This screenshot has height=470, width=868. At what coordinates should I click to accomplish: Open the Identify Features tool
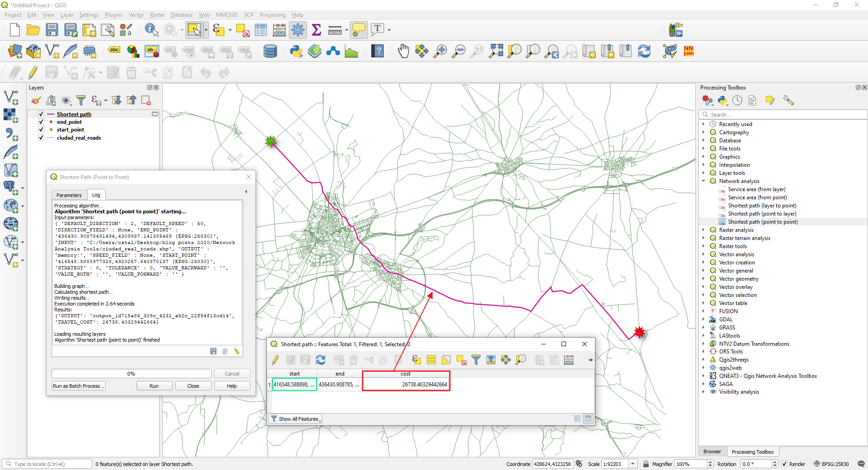tap(151, 30)
